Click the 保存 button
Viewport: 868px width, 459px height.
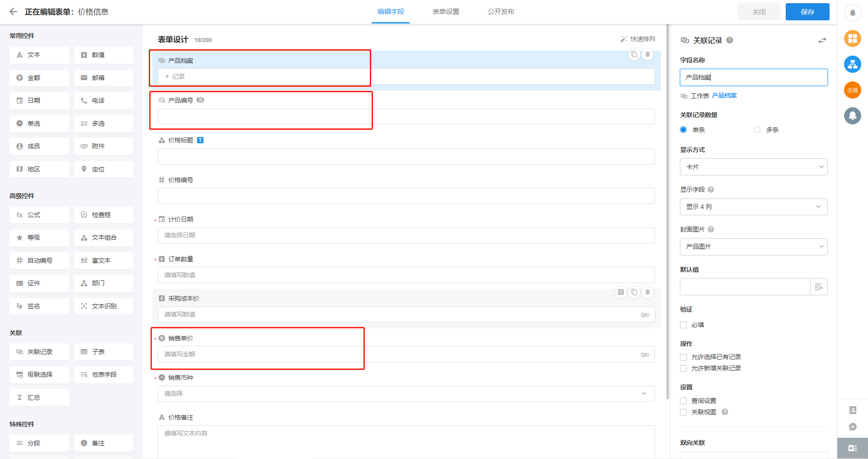807,12
